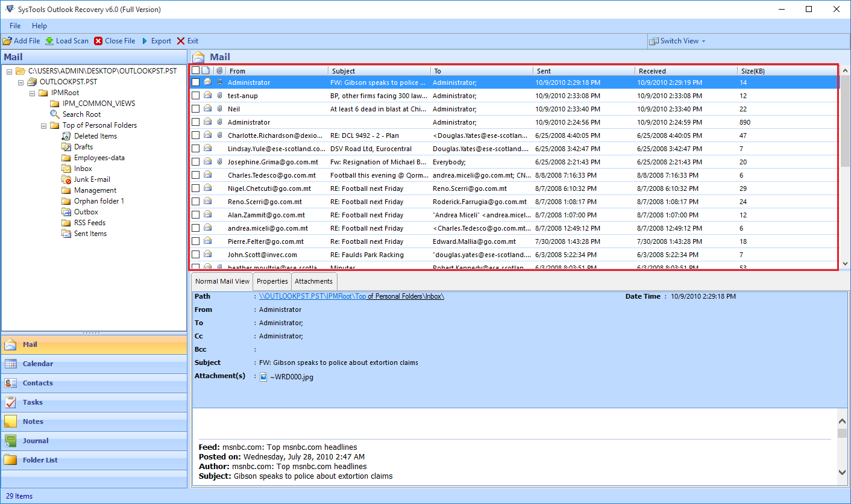This screenshot has width=851, height=504.
Task: Click the Sent Items folder icon
Action: (66, 234)
